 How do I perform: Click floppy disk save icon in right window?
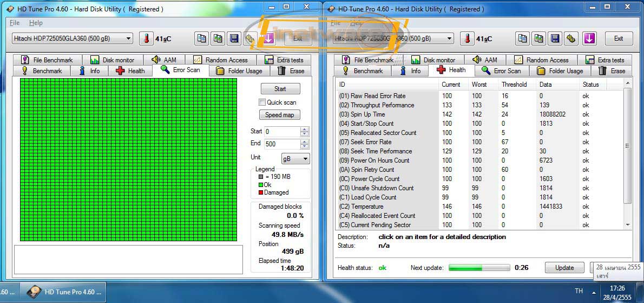click(555, 38)
